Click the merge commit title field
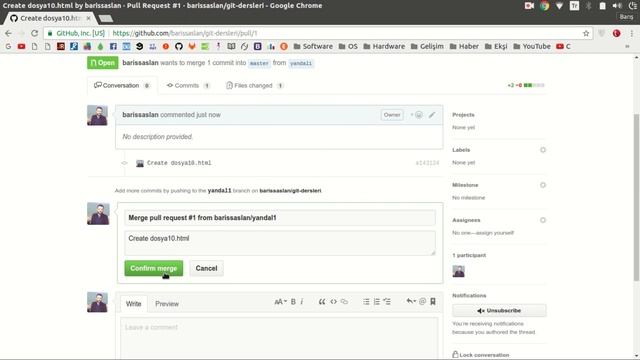640x360 pixels. click(x=280, y=218)
